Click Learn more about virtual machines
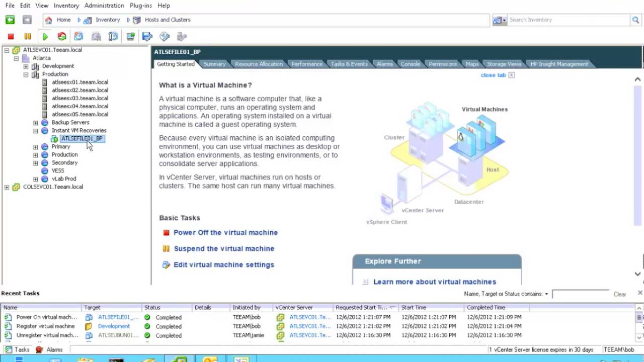Screen dimensions: 644x362 pyautogui.click(x=435, y=282)
